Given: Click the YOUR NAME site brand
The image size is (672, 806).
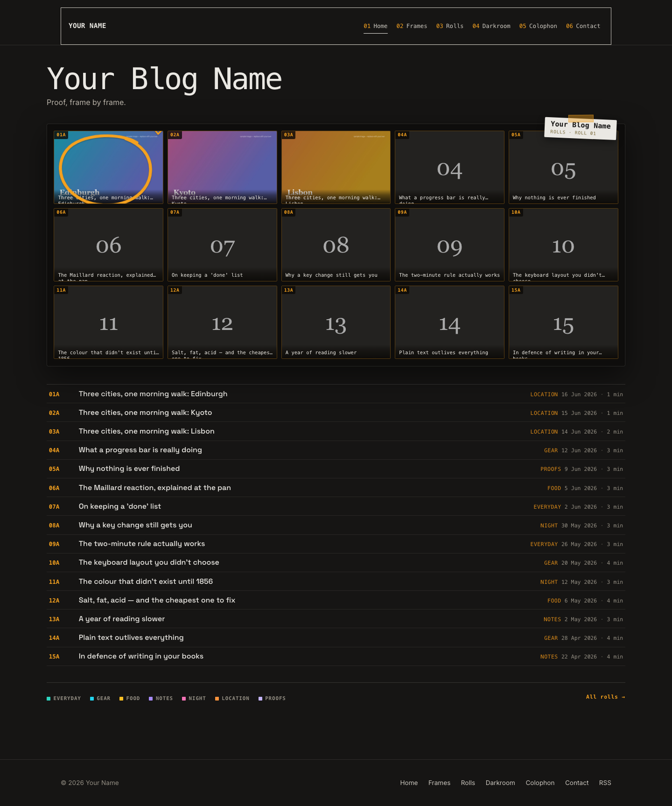Looking at the screenshot, I should [87, 26].
